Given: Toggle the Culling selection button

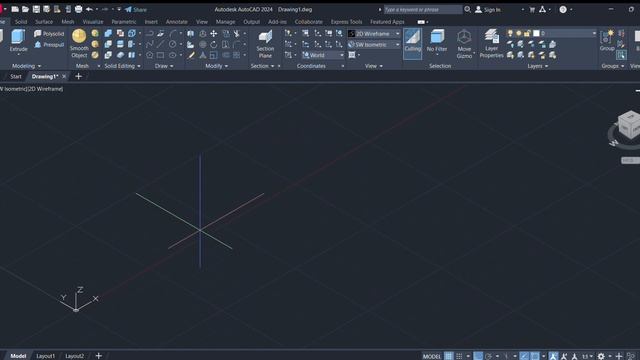Looking at the screenshot, I should [x=412, y=44].
